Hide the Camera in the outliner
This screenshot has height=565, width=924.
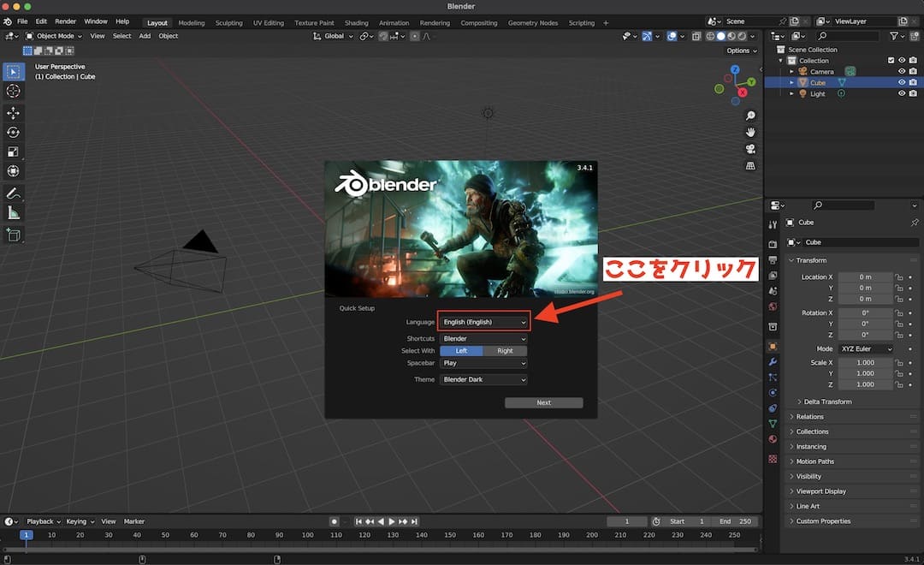[902, 71]
